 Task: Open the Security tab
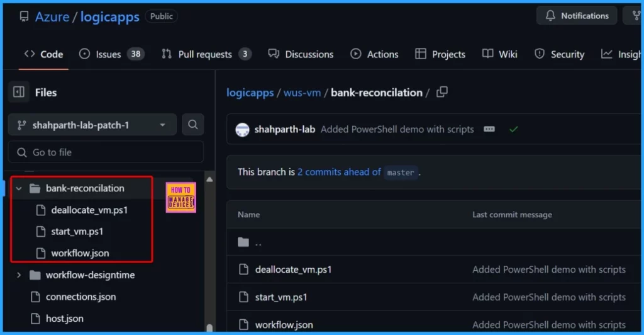coord(559,54)
